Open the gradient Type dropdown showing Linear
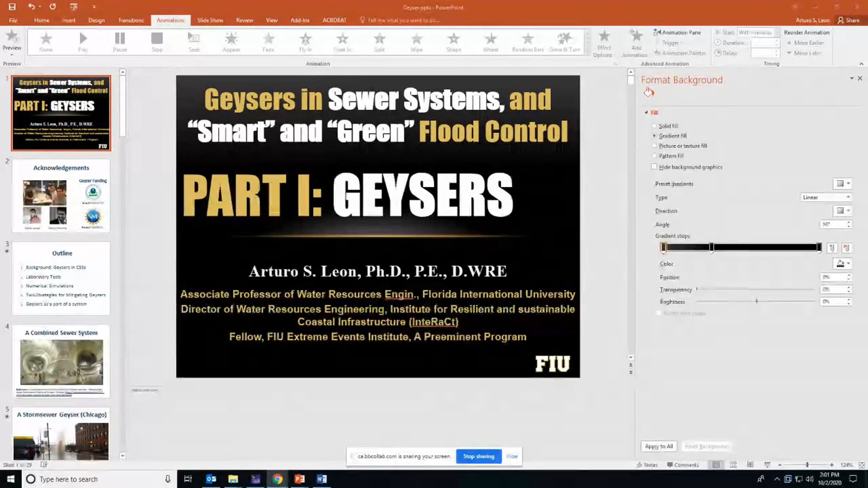The height and width of the screenshot is (488, 868). pyautogui.click(x=826, y=197)
